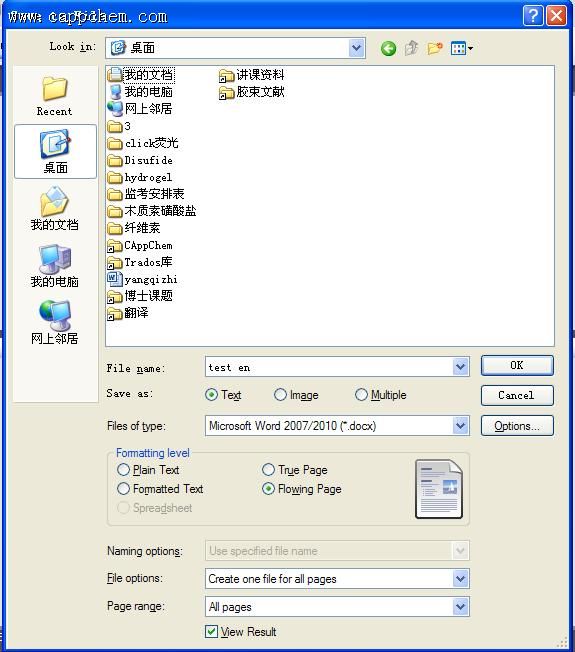Create a new folder with the toolbar icon
575x652 pixels.
pyautogui.click(x=434, y=48)
